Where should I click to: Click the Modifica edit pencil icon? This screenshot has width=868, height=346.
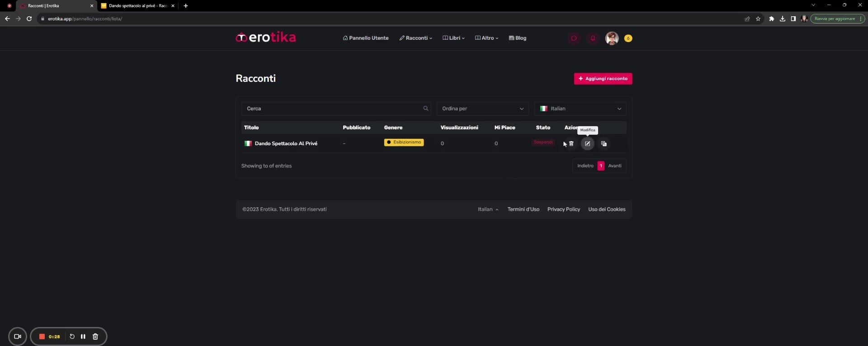587,144
